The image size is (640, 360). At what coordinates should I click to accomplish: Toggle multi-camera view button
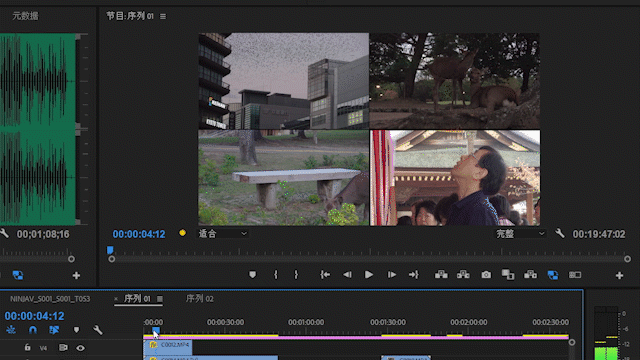click(553, 275)
